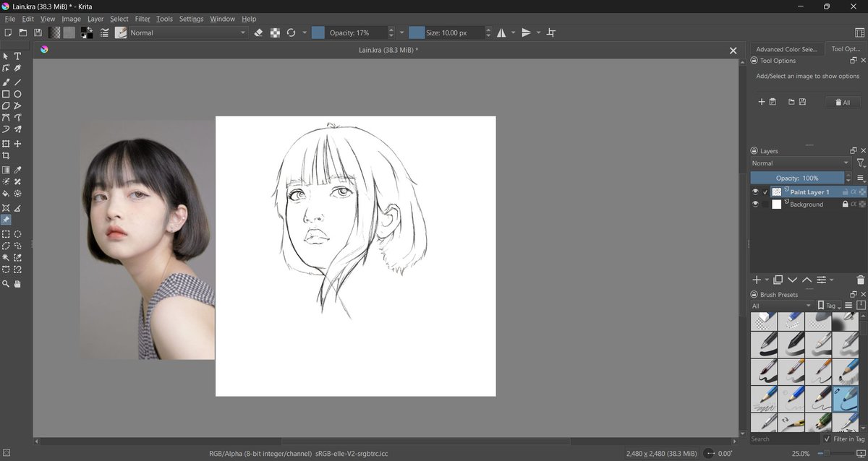Create a new document from toolbar
Screen dimensions: 868x461
[x=8, y=33]
